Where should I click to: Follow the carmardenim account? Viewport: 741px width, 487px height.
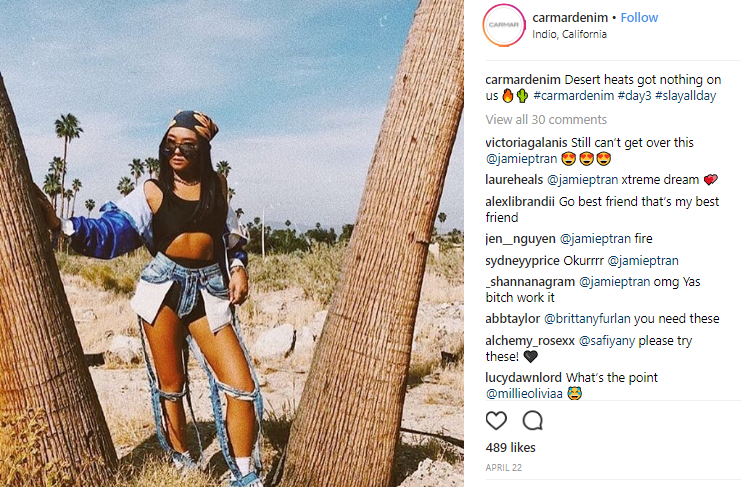pyautogui.click(x=639, y=17)
